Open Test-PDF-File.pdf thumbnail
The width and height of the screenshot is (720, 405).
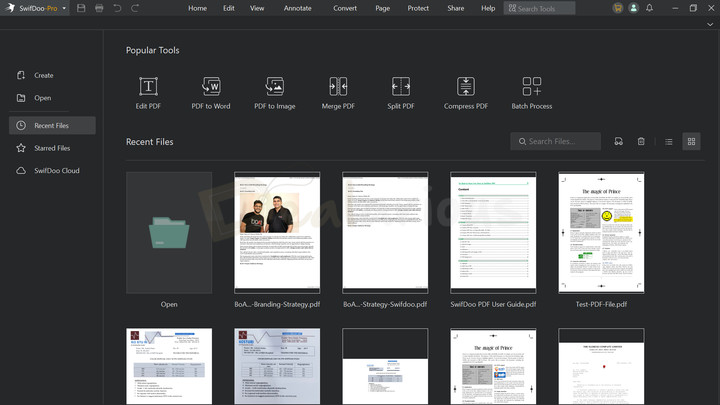(x=601, y=233)
